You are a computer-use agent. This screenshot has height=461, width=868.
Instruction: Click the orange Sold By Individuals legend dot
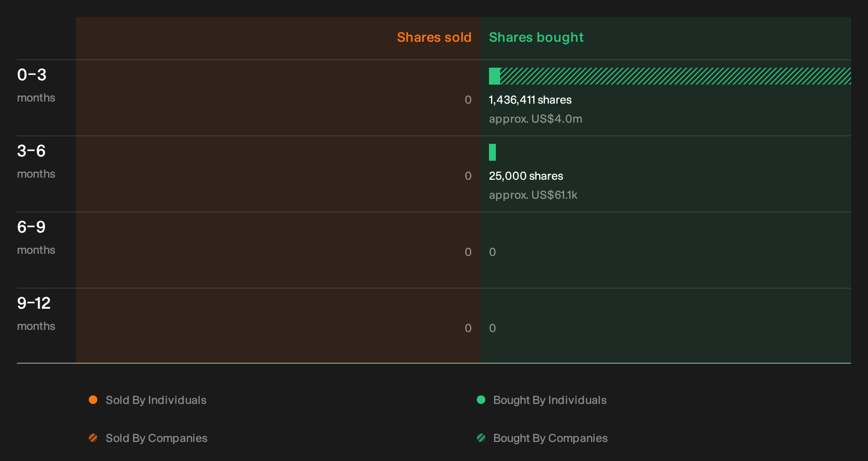click(93, 400)
